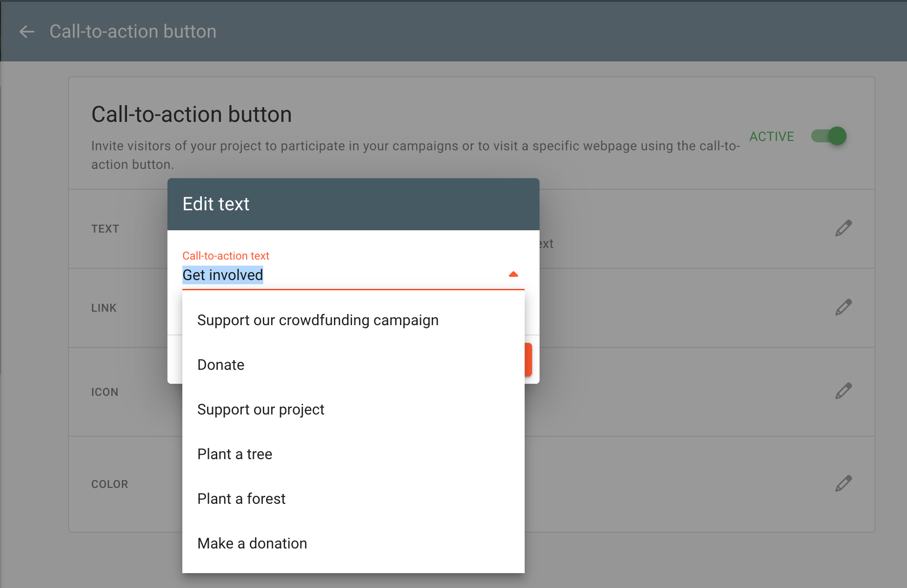Select 'Plant a tree' suggestion
Viewport: 907px width, 588px height.
[234, 454]
